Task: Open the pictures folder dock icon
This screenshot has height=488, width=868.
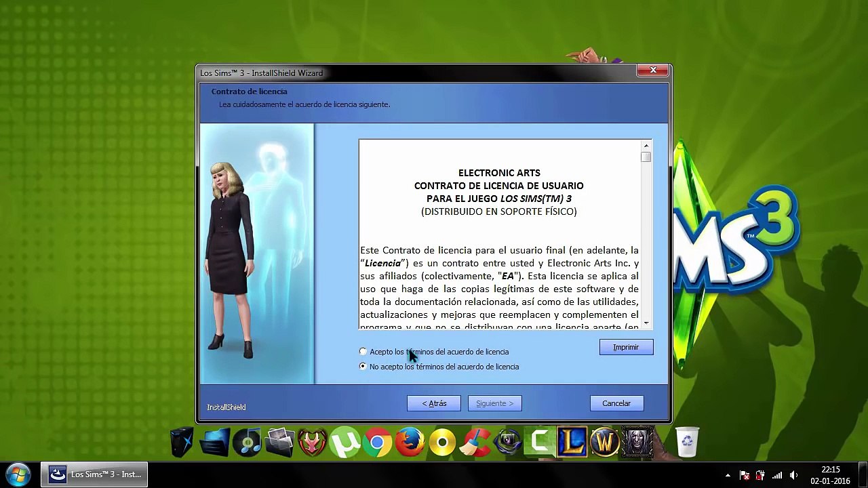Action: [279, 443]
